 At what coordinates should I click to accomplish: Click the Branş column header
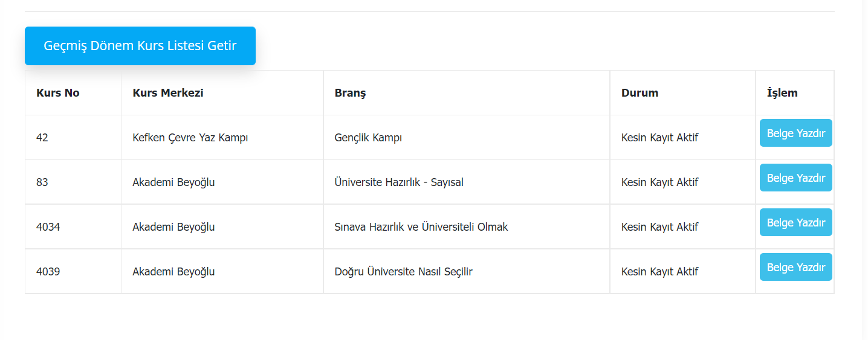tap(350, 93)
